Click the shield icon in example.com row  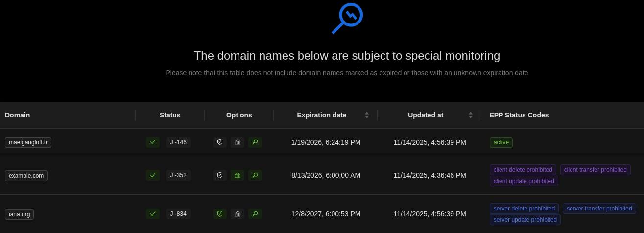tap(220, 175)
